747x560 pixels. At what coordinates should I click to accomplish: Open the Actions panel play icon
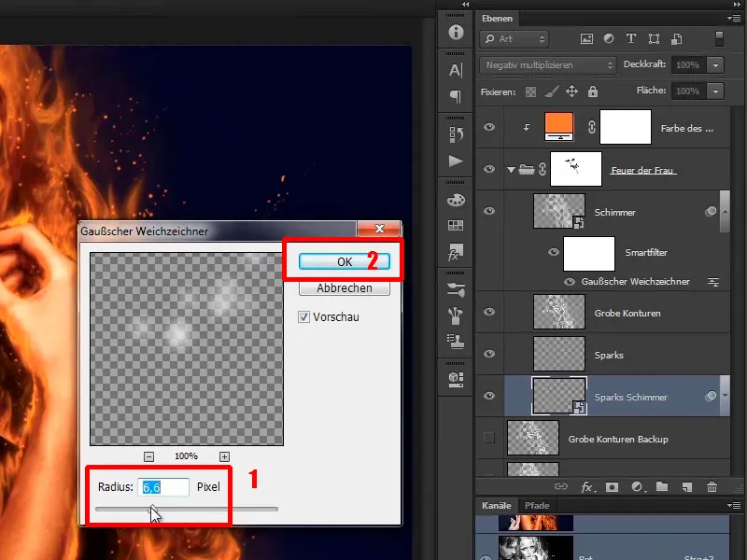click(456, 161)
